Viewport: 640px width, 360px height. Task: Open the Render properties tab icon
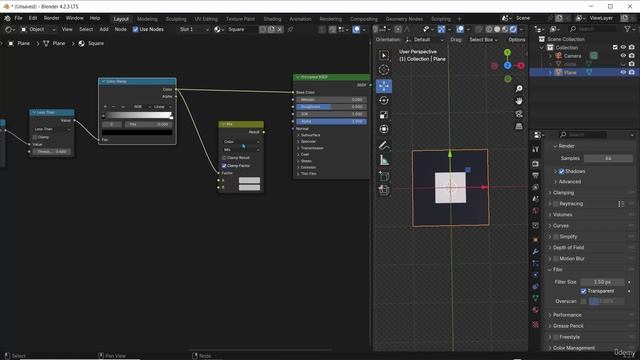536,164
